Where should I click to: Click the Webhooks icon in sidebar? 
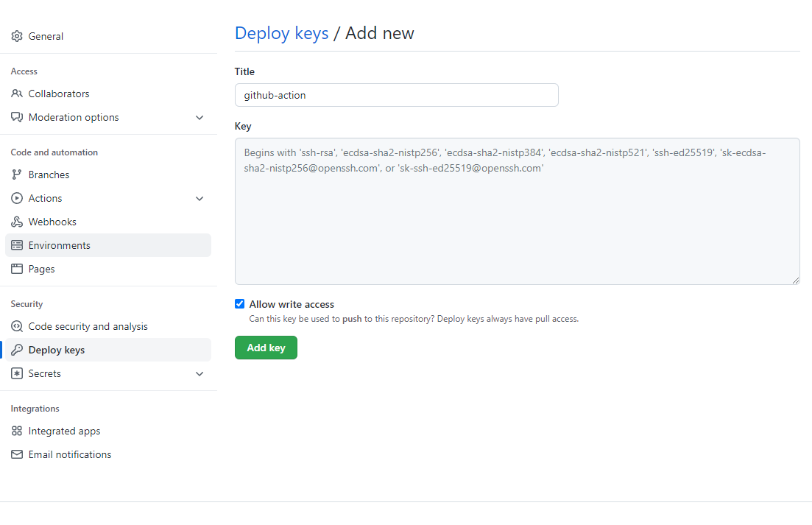pos(17,222)
